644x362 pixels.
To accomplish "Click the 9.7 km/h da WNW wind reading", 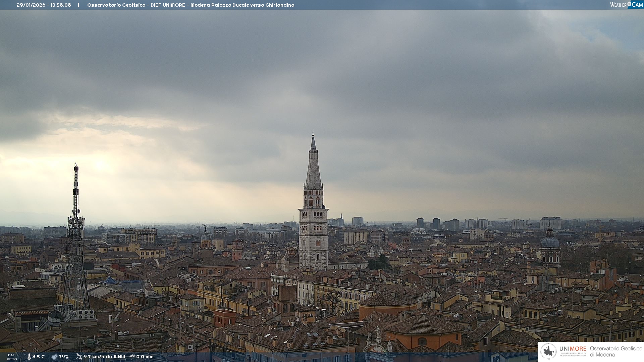I will click(104, 357).
